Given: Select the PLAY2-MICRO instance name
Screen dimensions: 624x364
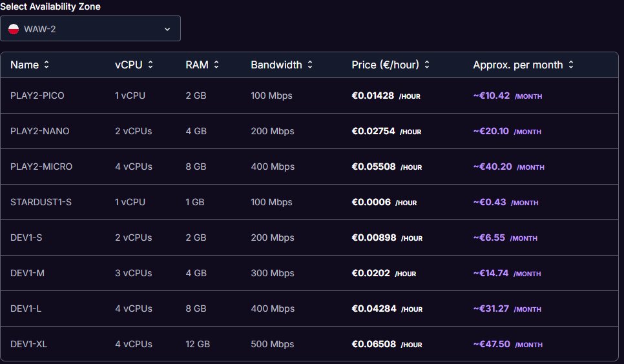Looking at the screenshot, I should [x=41, y=167].
